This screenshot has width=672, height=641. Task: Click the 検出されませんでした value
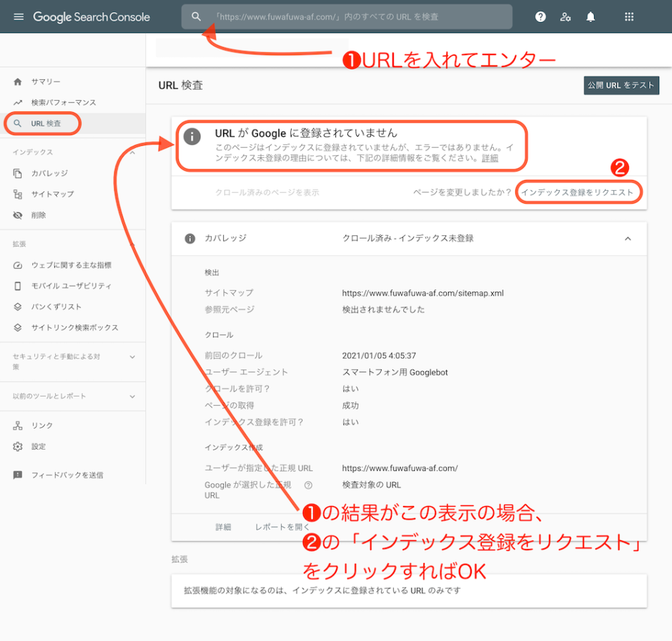pyautogui.click(x=383, y=309)
